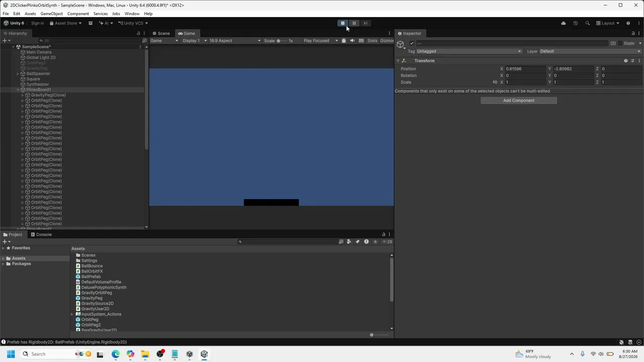Click the Add Component button
644x362 pixels.
[x=519, y=101]
